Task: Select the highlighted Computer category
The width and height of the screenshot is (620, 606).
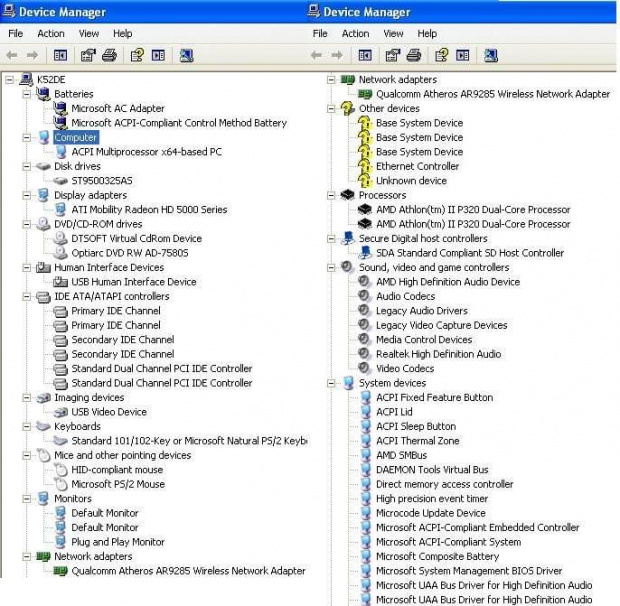Action: pos(76,137)
